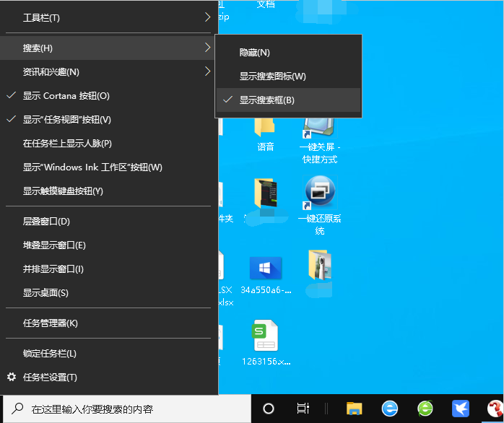504x423 pixels.
Task: Select the checked 显示搜索框(B) option
Action: click(x=288, y=100)
